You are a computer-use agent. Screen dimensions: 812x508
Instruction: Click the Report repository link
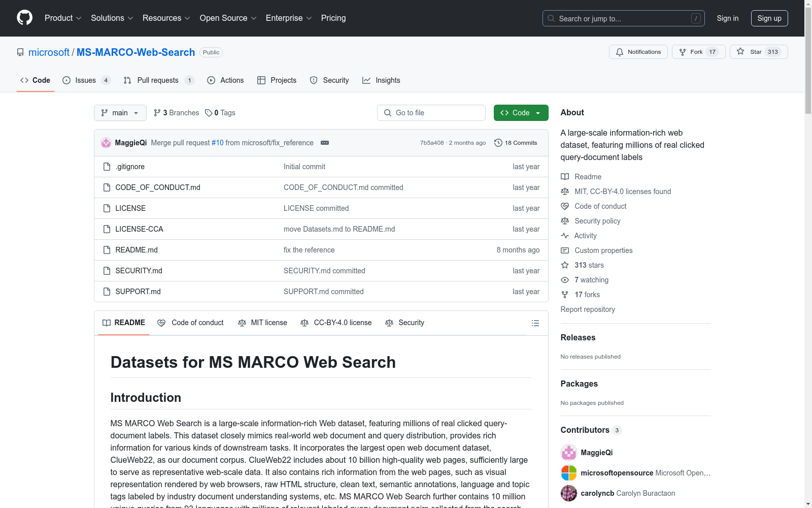click(588, 309)
